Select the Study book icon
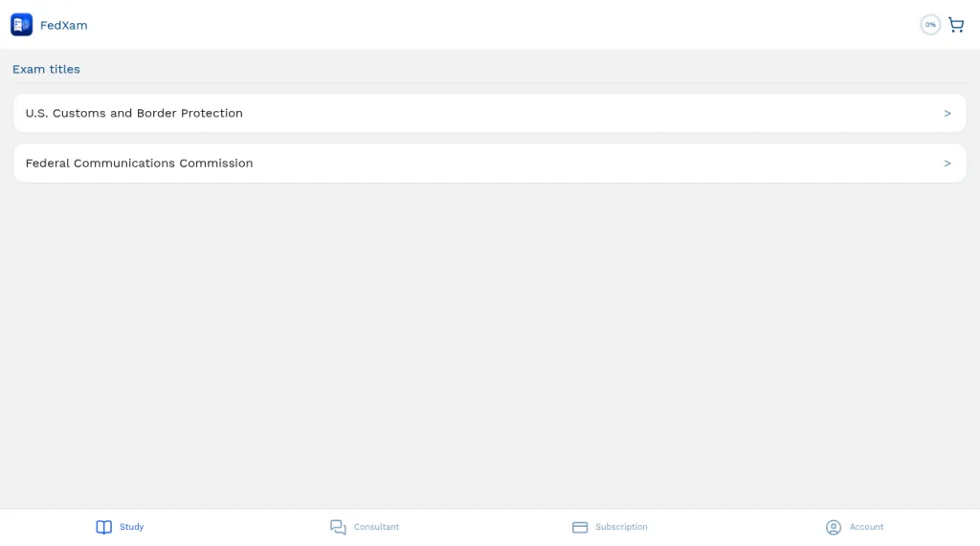The image size is (980, 546). point(103,527)
